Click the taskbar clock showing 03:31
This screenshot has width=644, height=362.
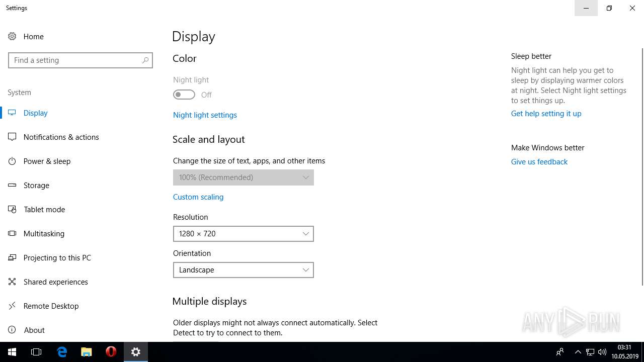(x=625, y=352)
